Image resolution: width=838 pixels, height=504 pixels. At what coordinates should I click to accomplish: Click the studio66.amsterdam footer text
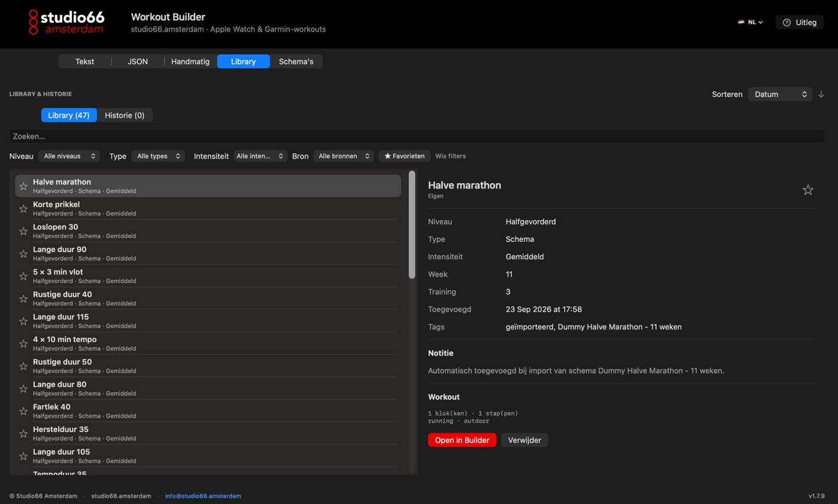tap(121, 496)
